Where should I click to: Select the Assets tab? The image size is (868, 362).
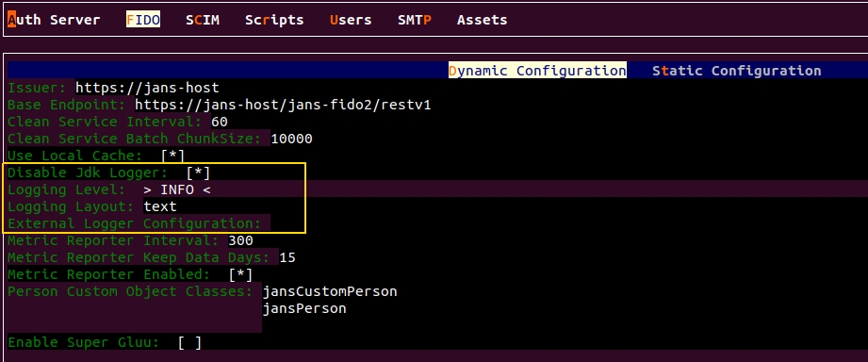pyautogui.click(x=483, y=20)
